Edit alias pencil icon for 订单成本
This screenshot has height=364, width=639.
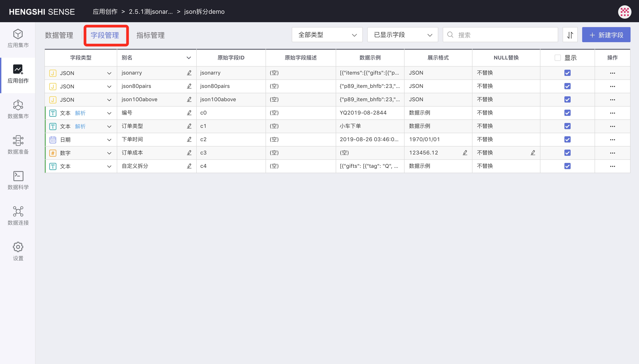tap(189, 152)
